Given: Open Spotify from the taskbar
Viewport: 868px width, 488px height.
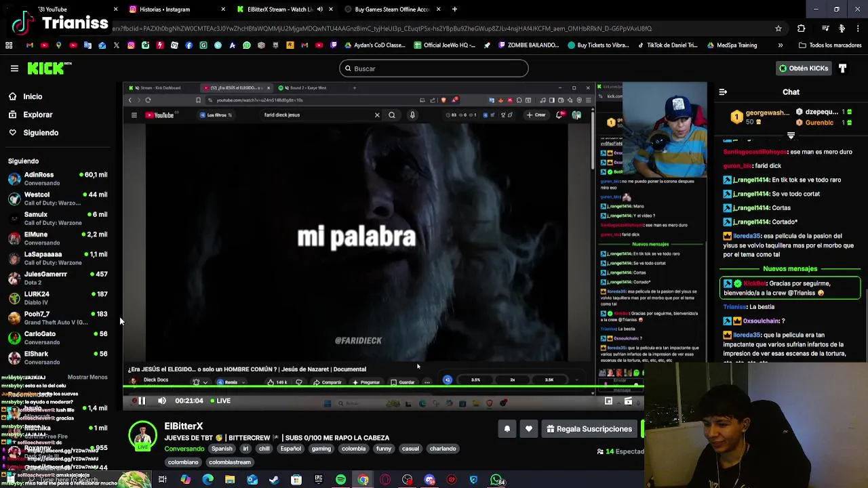Looking at the screenshot, I should 341,480.
